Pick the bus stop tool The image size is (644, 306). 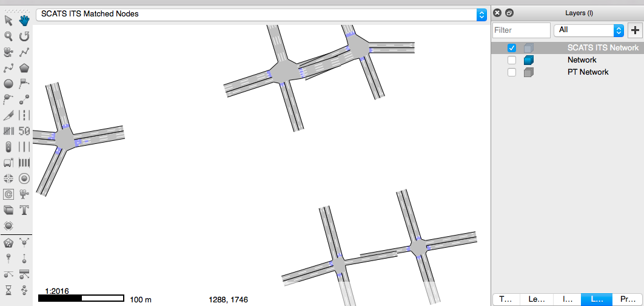8,163
